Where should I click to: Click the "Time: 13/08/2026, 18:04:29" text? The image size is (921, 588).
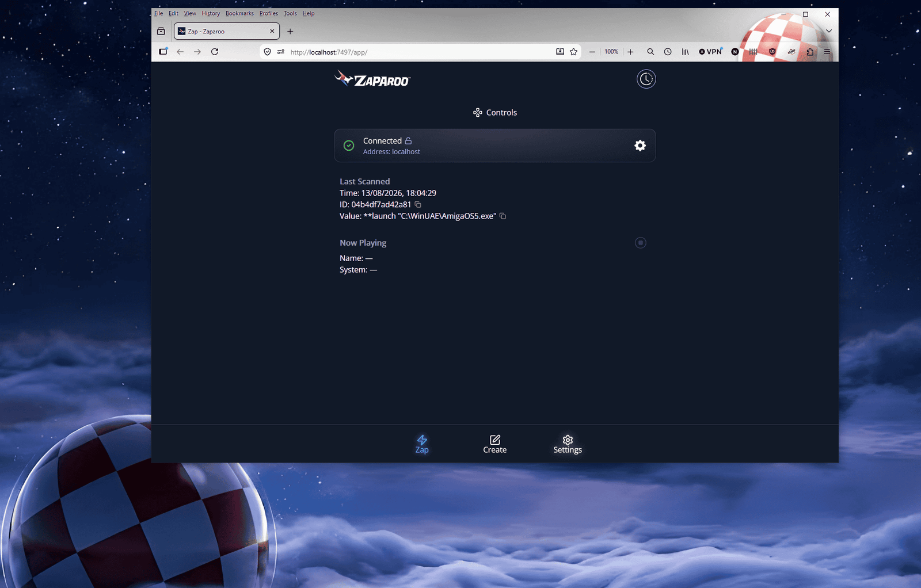[388, 193]
